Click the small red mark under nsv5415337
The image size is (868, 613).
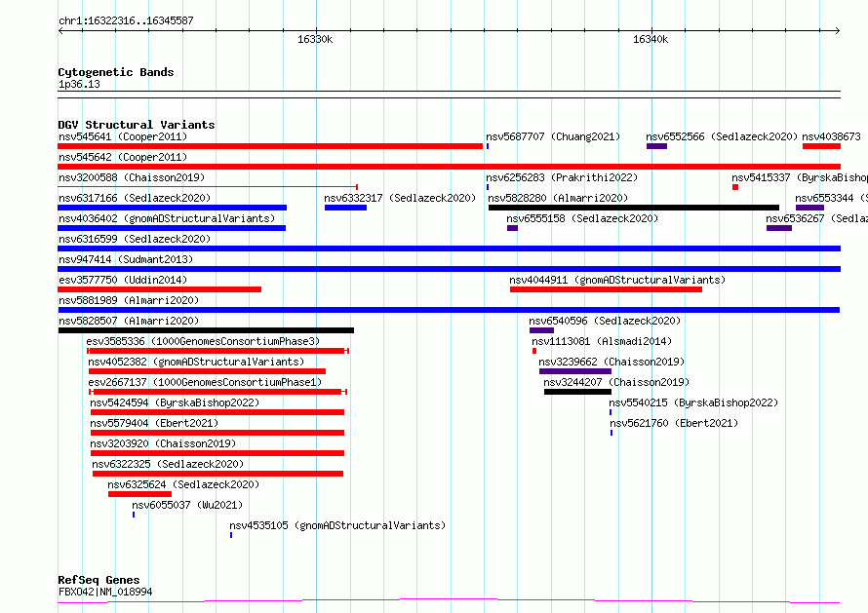coord(735,187)
